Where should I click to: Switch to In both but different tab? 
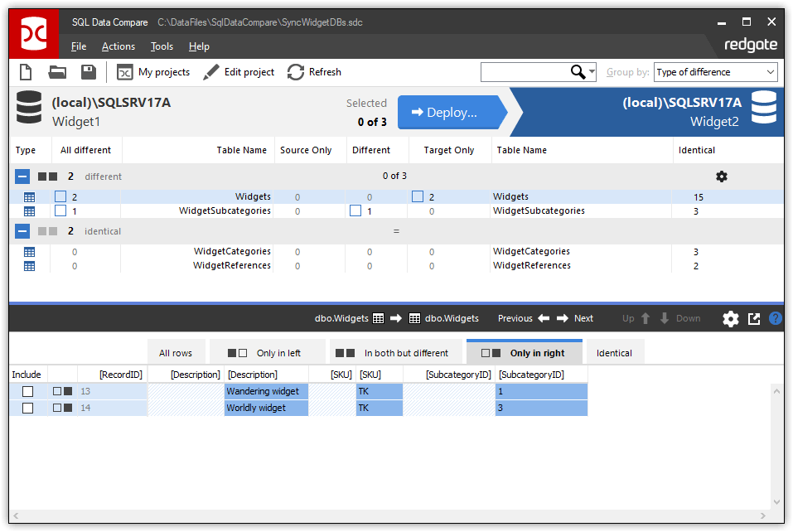click(394, 353)
